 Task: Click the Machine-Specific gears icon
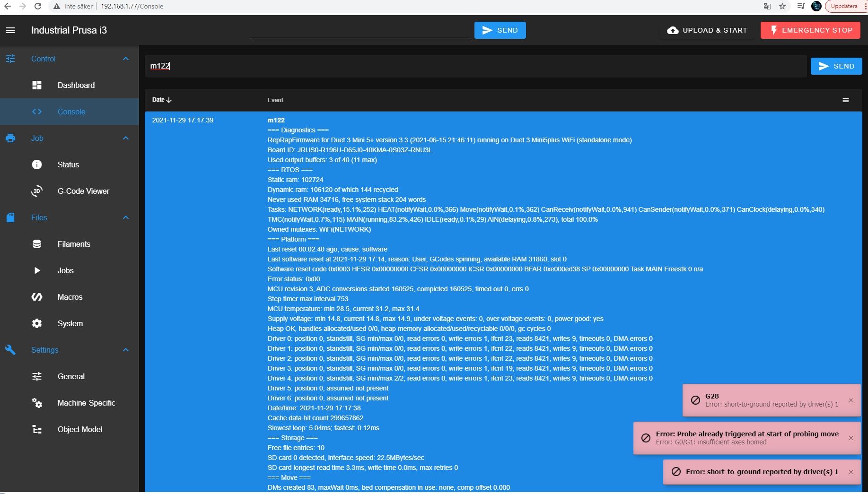coord(37,403)
